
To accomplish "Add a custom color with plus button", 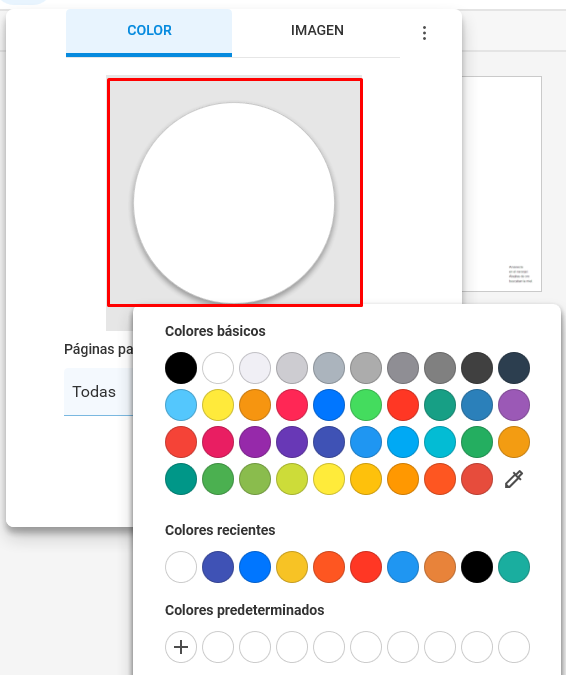I will coord(181,647).
